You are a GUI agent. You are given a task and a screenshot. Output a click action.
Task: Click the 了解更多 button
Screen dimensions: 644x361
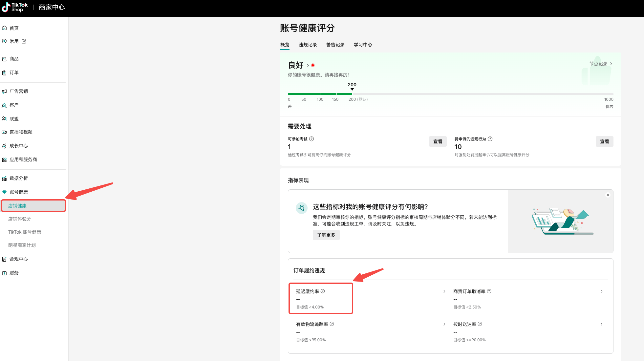(x=326, y=235)
